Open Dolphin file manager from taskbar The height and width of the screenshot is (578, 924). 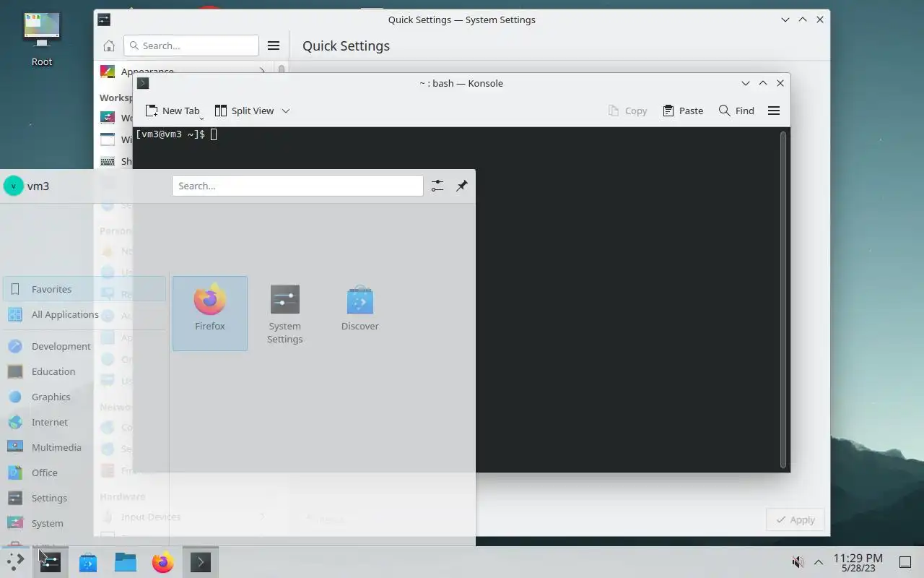(126, 561)
